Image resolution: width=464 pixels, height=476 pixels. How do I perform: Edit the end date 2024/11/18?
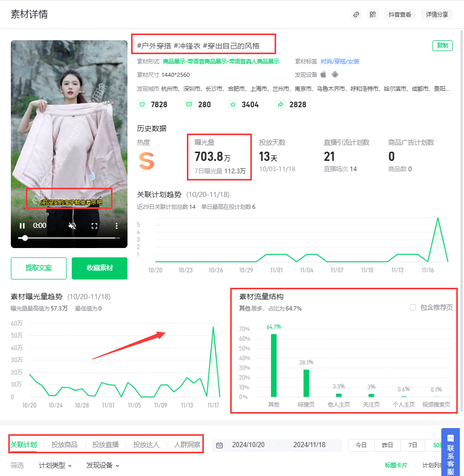[x=309, y=445]
